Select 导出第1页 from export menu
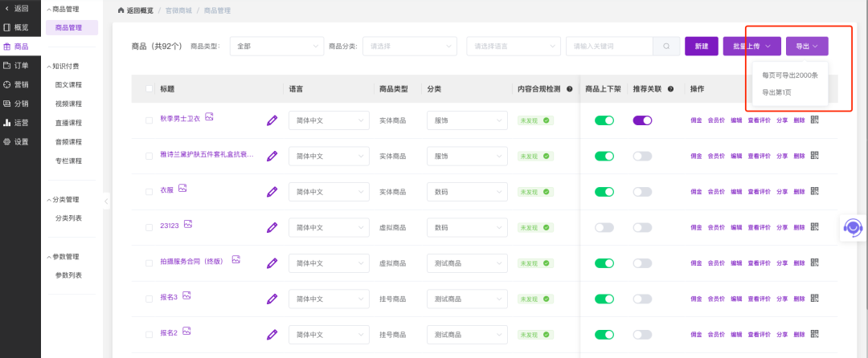Image resolution: width=868 pixels, height=358 pixels. point(776,92)
